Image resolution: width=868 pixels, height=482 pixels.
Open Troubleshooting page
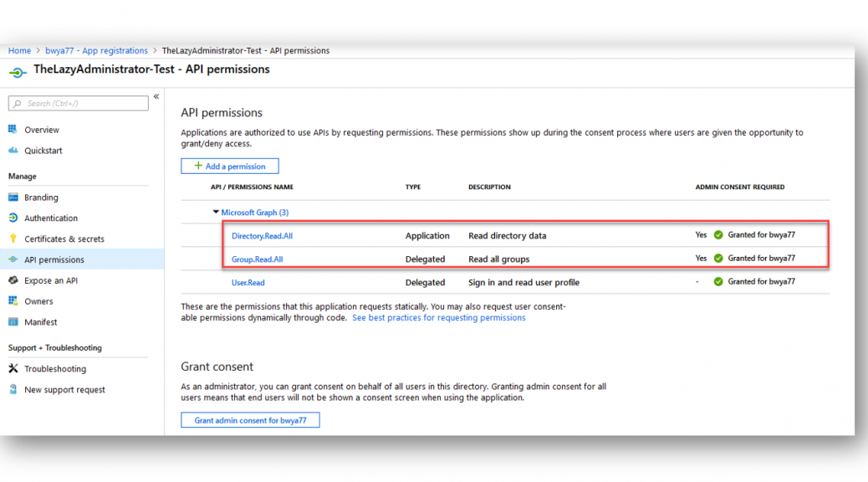click(x=55, y=369)
